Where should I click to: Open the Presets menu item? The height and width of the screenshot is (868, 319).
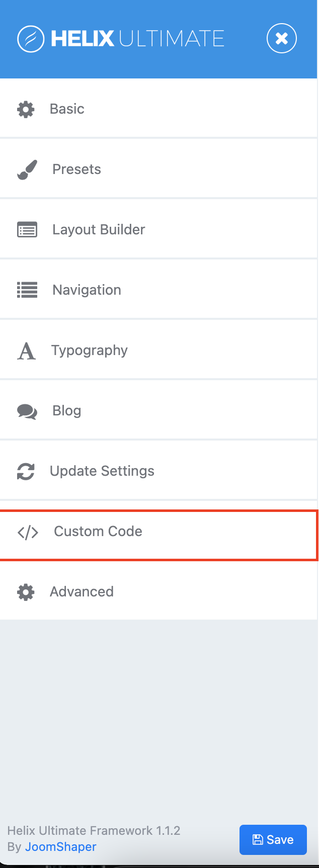[76, 169]
